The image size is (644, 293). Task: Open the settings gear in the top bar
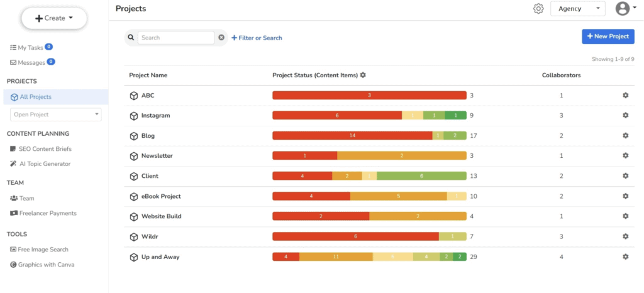pos(538,9)
